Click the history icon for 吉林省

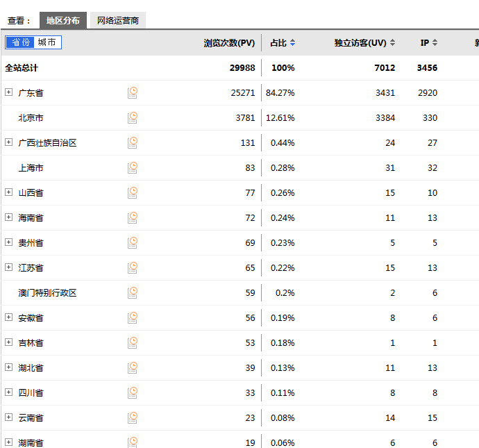(133, 342)
